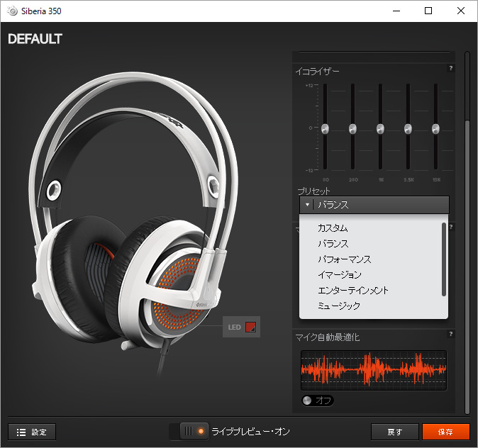Click the right settings panel scrollbar
The width and height of the screenshot is (478, 448).
(467, 267)
